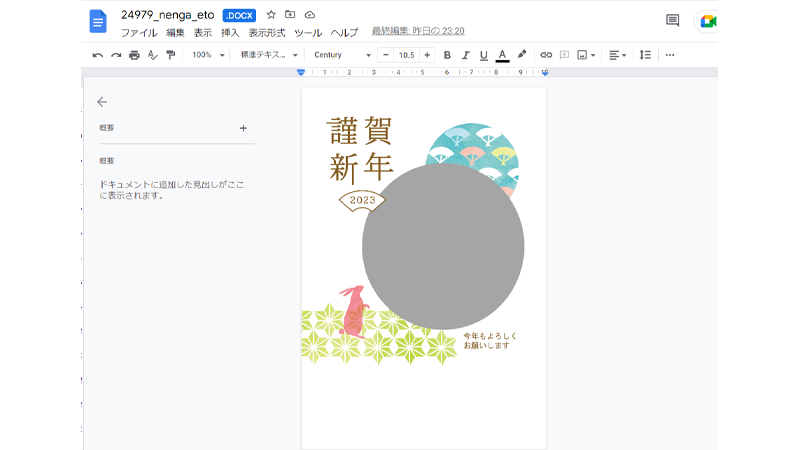The width and height of the screenshot is (800, 450).
Task: Show more toolbar options
Action: point(670,55)
